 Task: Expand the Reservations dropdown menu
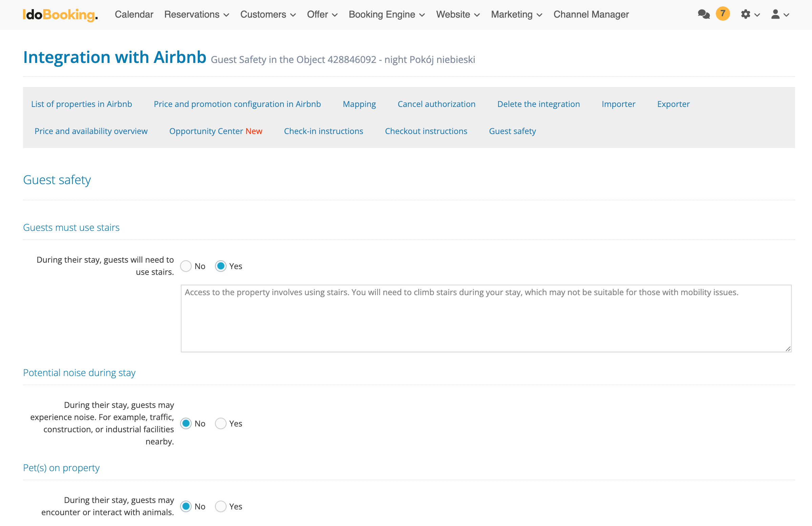click(x=196, y=14)
